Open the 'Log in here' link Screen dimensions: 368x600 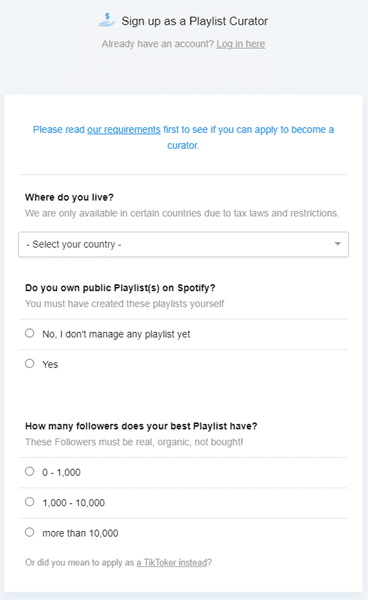click(x=241, y=44)
